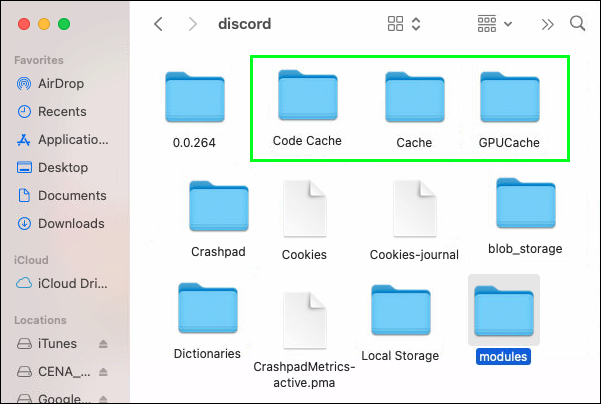This screenshot has height=404, width=601.
Task: Open the Code Cache folder
Action: (307, 97)
